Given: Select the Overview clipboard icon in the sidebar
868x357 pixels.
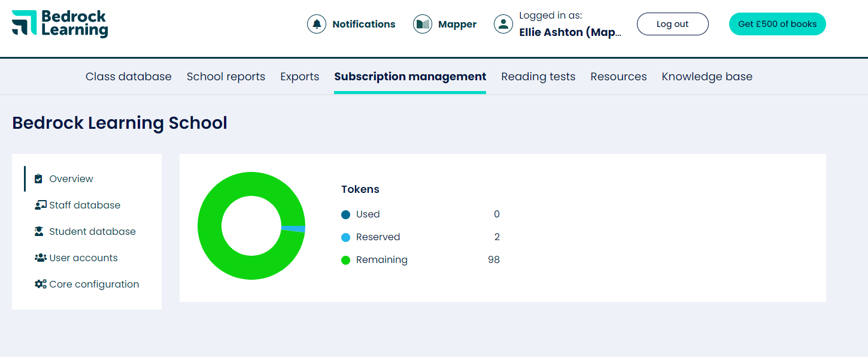Looking at the screenshot, I should [38, 178].
